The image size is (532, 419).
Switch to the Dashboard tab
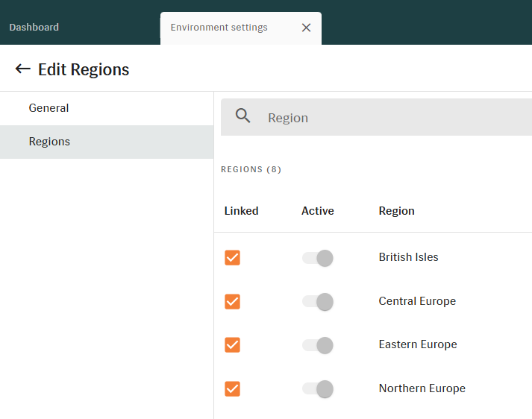pyautogui.click(x=34, y=27)
